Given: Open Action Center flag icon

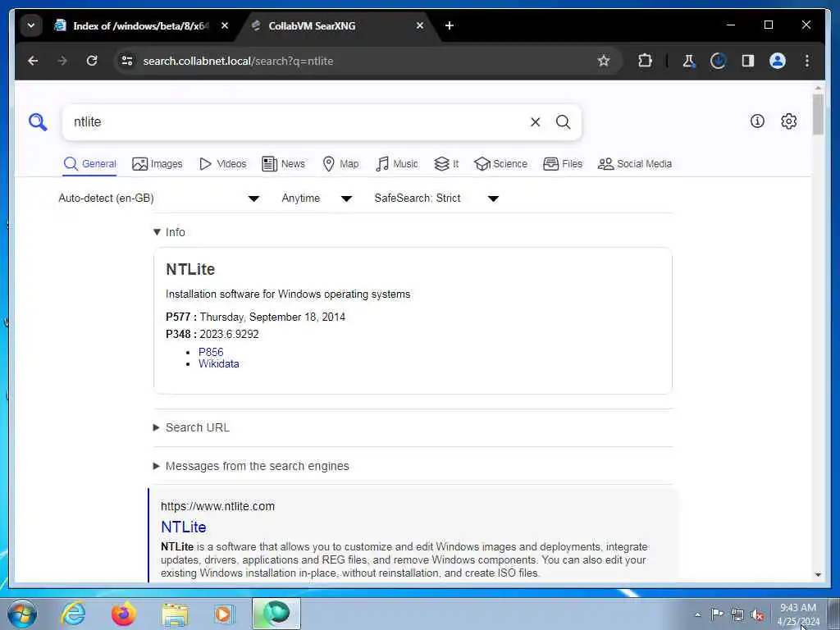Looking at the screenshot, I should point(717,614).
